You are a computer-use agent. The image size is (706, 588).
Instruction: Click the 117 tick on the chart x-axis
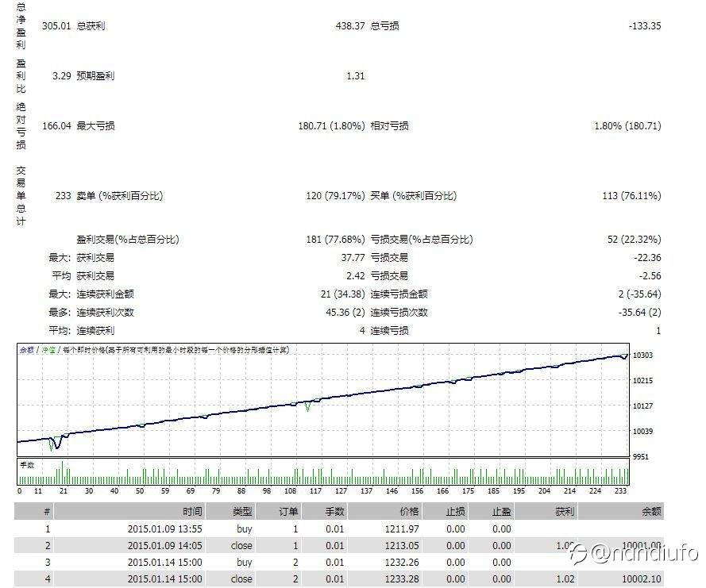coord(315,491)
